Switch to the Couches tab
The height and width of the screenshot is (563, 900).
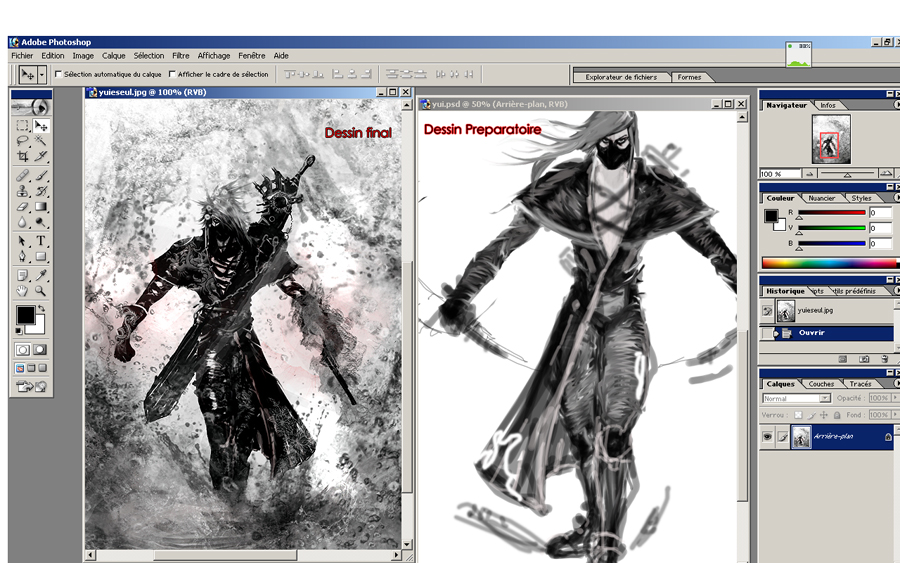(x=821, y=384)
